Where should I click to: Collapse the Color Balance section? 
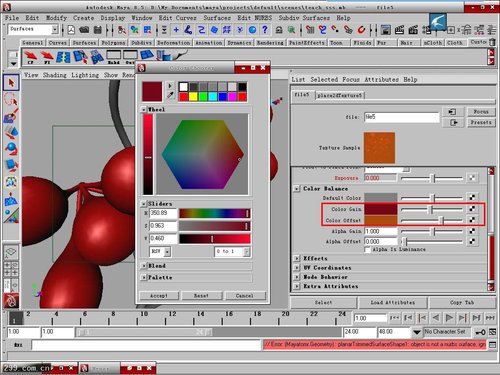pyautogui.click(x=296, y=189)
